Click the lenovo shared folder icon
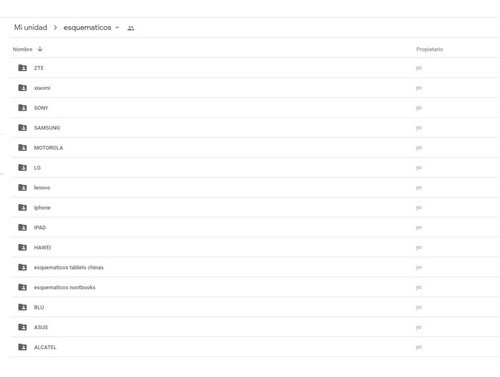The image size is (500, 377). click(22, 188)
